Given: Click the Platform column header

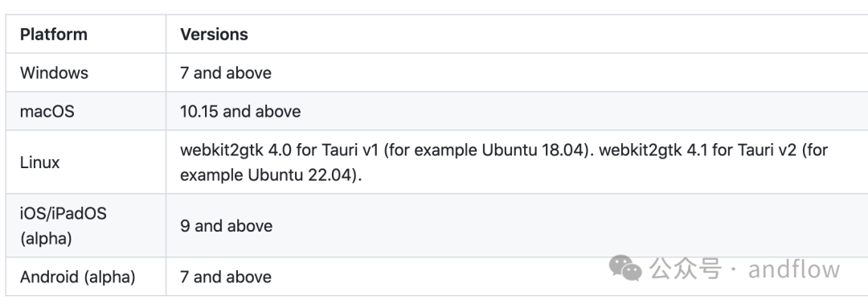Looking at the screenshot, I should click(54, 35).
